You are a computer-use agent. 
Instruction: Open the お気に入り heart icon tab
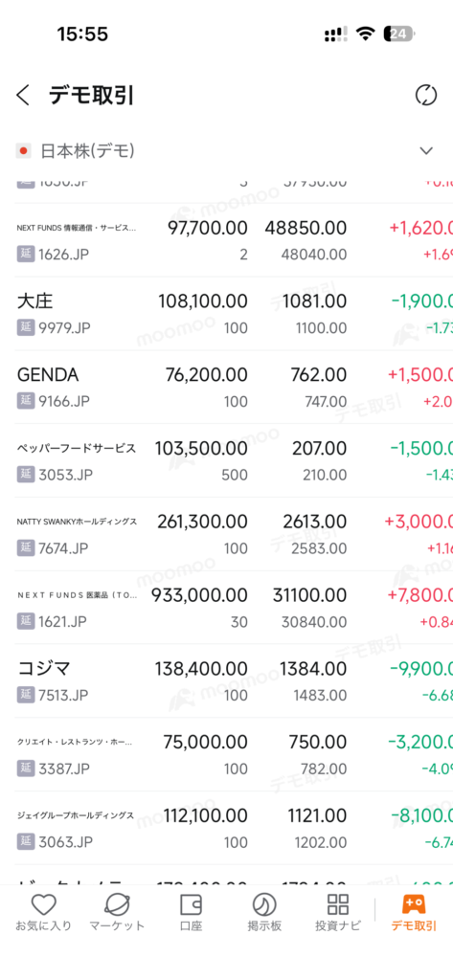[44, 913]
